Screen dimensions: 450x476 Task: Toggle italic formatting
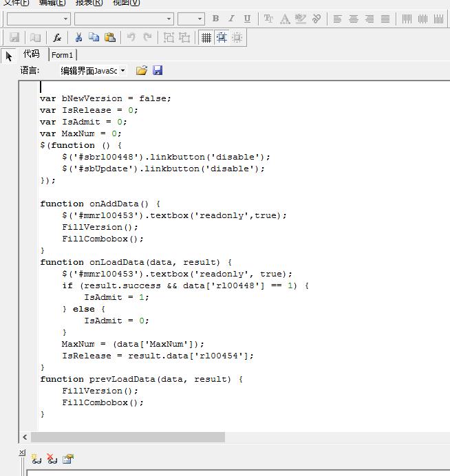(x=231, y=19)
